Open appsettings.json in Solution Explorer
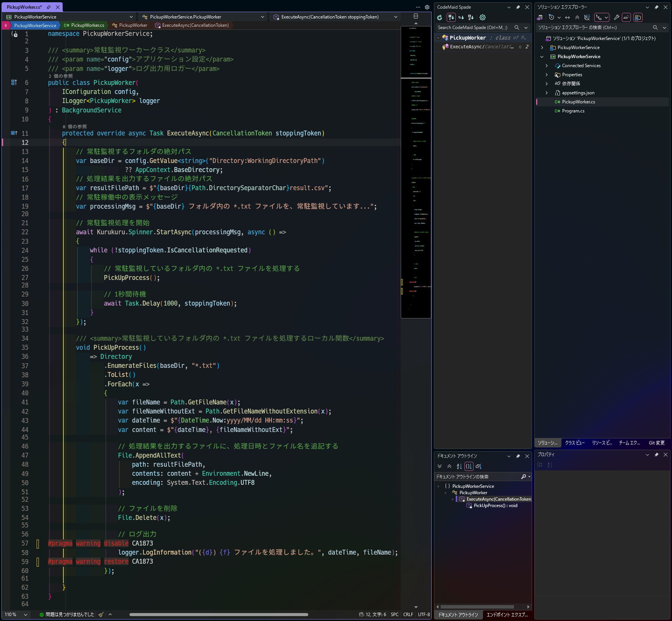The height and width of the screenshot is (621, 672). pos(578,93)
